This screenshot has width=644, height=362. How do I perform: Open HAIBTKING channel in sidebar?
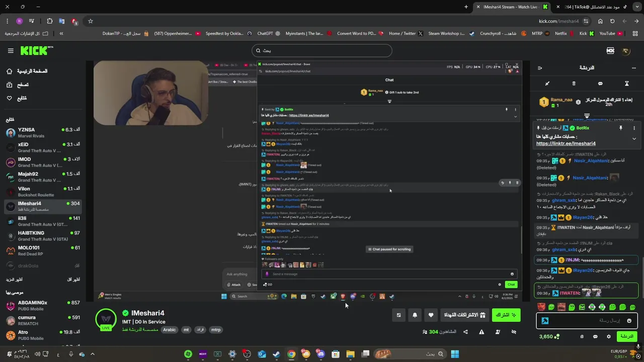point(42,236)
